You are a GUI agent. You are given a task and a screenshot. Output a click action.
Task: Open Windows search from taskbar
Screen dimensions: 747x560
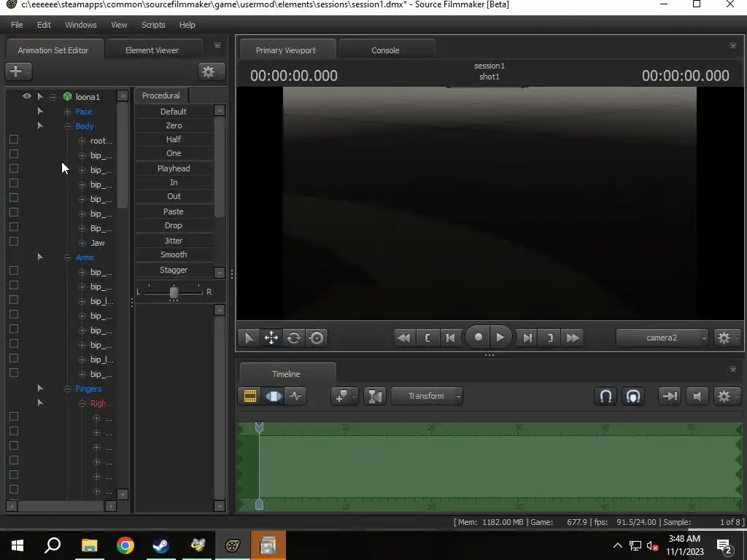53,545
